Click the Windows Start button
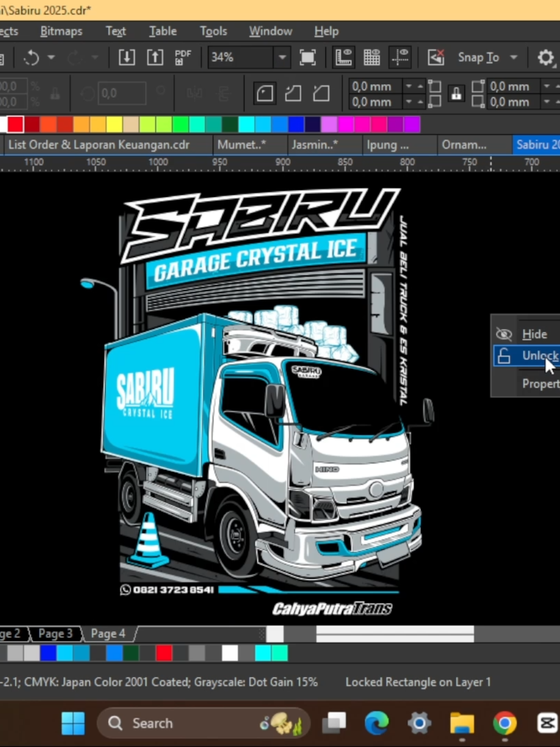The image size is (560, 747). click(73, 723)
